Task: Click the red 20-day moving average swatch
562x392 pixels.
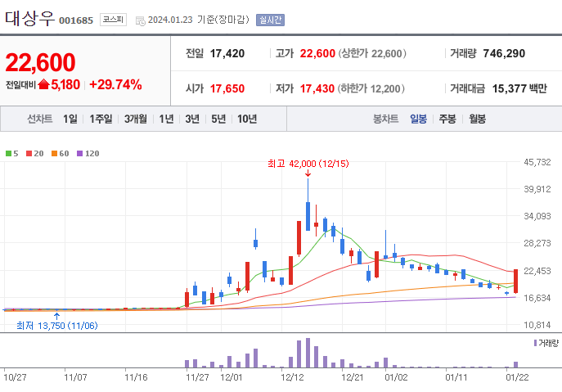Action: click(x=29, y=154)
